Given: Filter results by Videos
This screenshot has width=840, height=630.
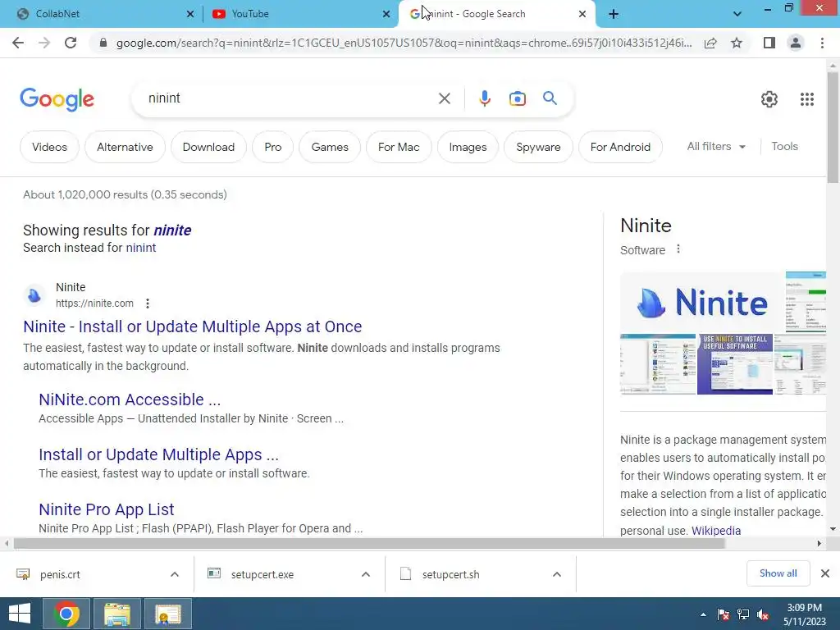Looking at the screenshot, I should 49,147.
